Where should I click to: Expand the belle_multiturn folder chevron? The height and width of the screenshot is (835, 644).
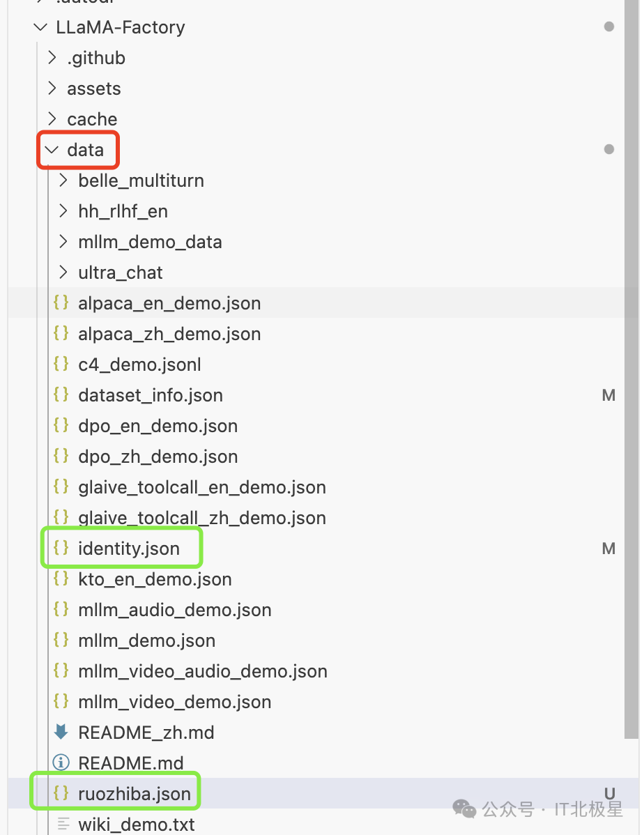tap(63, 181)
